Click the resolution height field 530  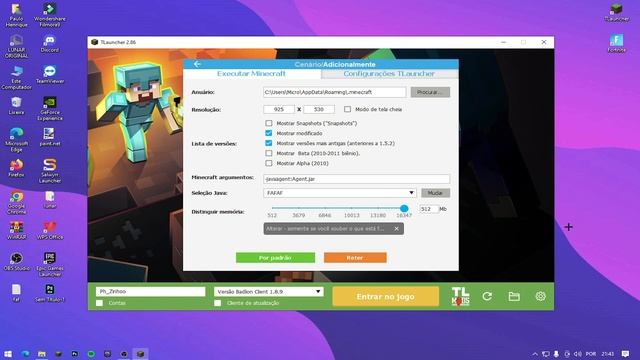(319, 109)
